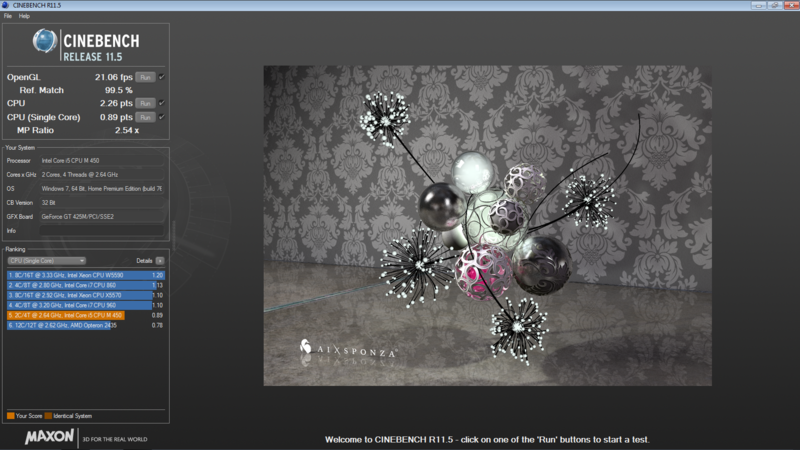Screen dimensions: 800x450
Task: Close the Cinebench window
Action: coord(792,5)
